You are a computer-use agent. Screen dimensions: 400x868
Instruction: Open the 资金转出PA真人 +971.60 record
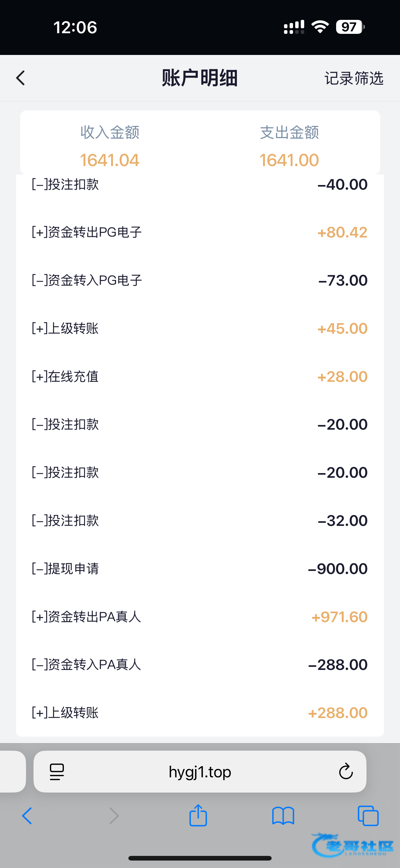pos(200,617)
